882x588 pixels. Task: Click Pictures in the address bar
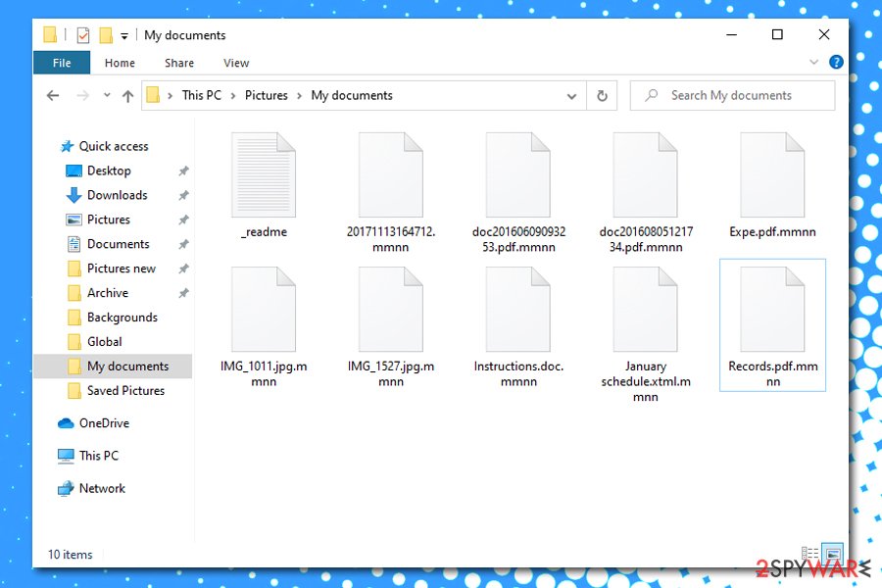tap(266, 95)
